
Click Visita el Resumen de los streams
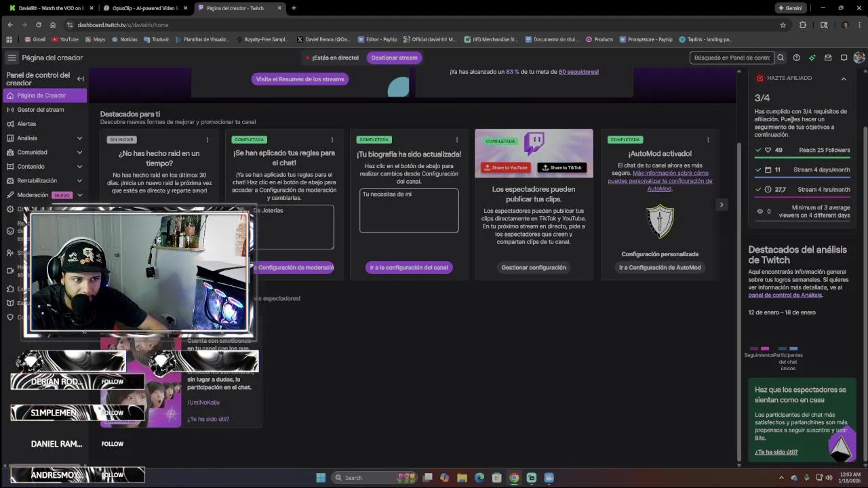(x=300, y=79)
